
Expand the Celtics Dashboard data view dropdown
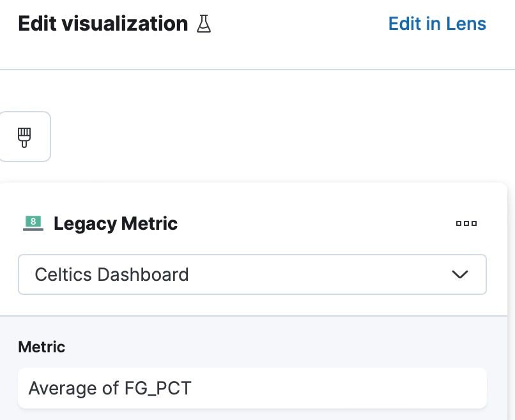(252, 274)
